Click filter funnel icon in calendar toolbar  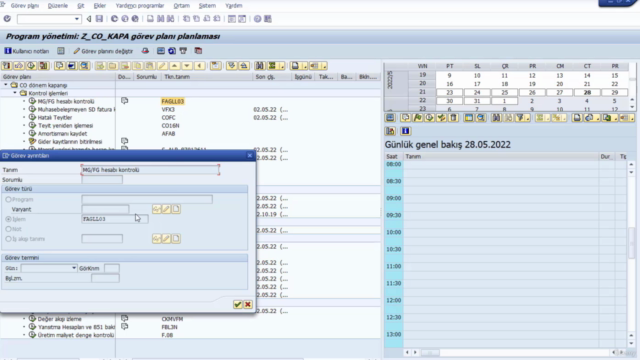520,118
